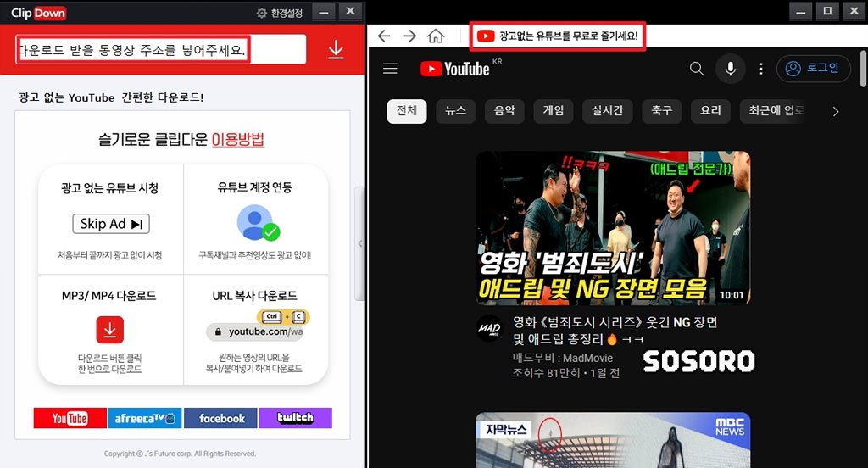Show more category chips with right chevron
Image resolution: width=868 pixels, height=468 pixels.
835,111
